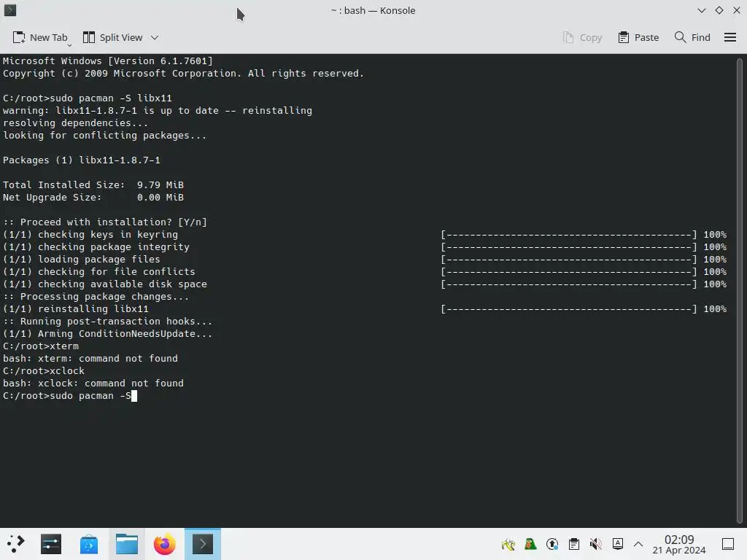
Task: Click 'Microsoft Windows [Version 6.1.7601]' line
Action: 108,61
